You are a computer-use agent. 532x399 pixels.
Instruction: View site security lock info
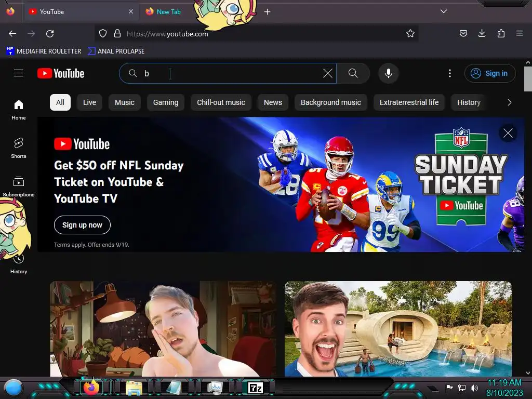(117, 33)
